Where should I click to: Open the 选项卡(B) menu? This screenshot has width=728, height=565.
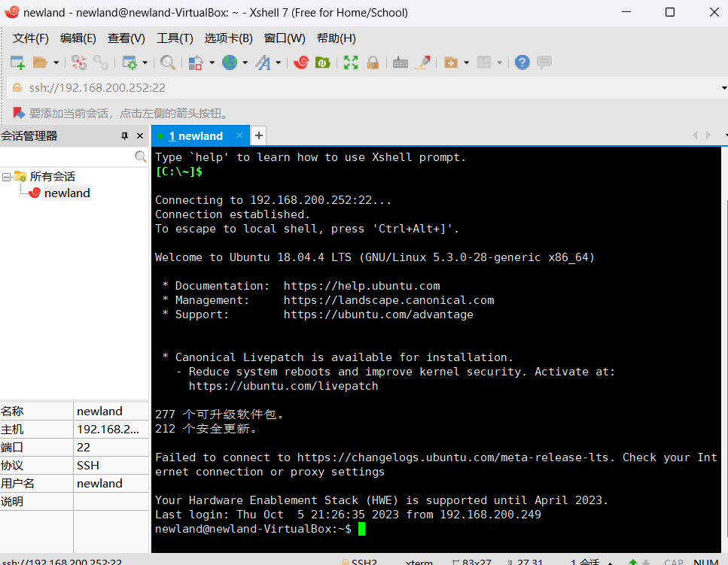tap(228, 38)
